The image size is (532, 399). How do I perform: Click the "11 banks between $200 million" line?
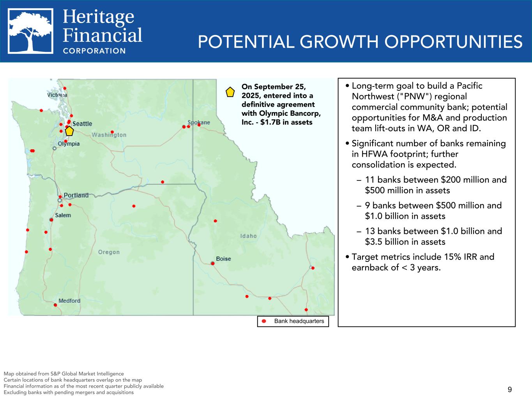(x=432, y=185)
